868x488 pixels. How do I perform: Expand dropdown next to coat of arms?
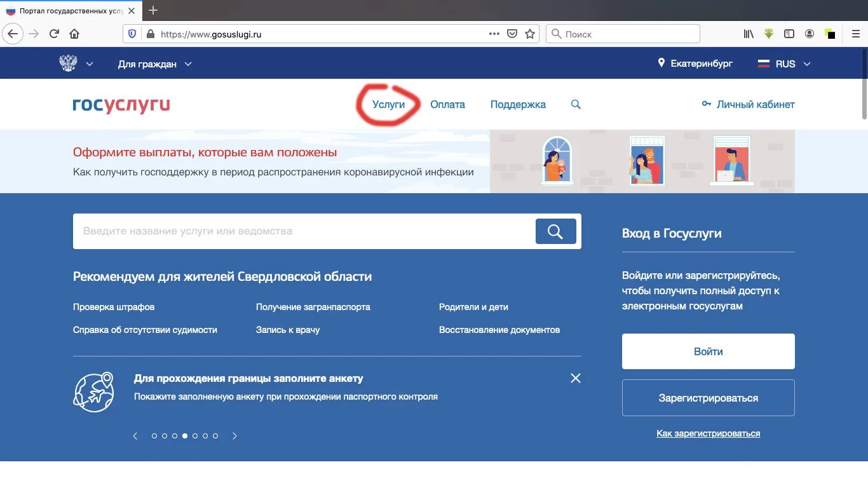[90, 64]
